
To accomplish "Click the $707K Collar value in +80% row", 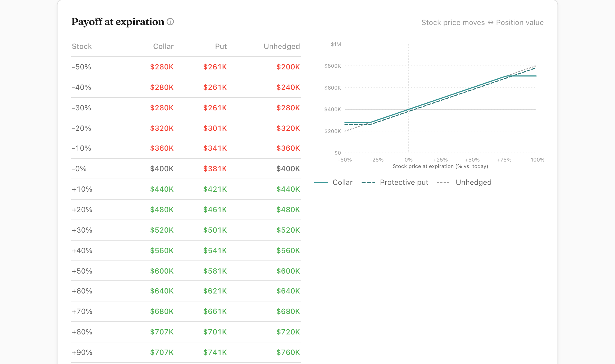I will coord(162,332).
